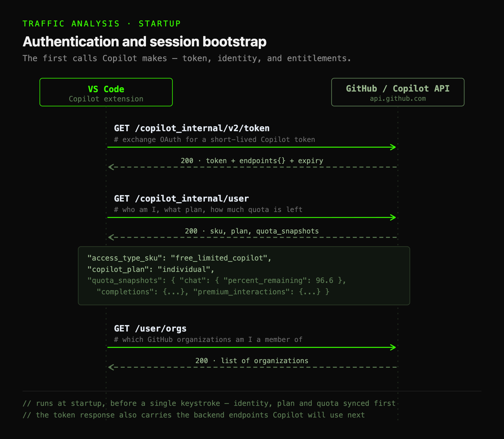Image resolution: width=504 pixels, height=439 pixels.
Task: Click arrowhead of the sku/plan response arrow
Action: pos(111,237)
